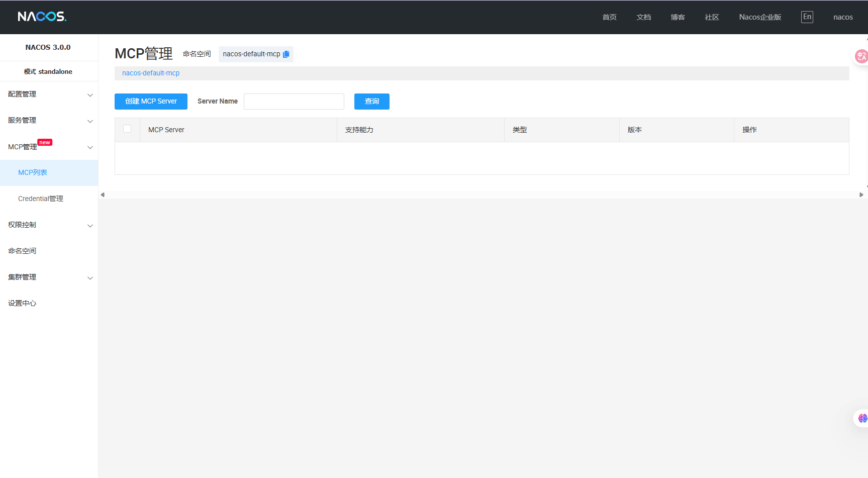This screenshot has width=868, height=478.
Task: Open the brain assistant floating icon
Action: (x=862, y=418)
